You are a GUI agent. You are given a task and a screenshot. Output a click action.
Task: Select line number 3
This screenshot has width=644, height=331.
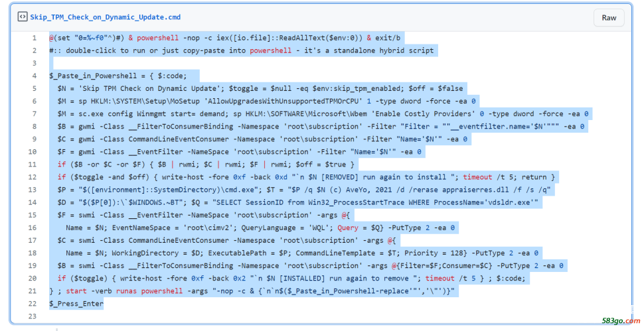pos(35,63)
